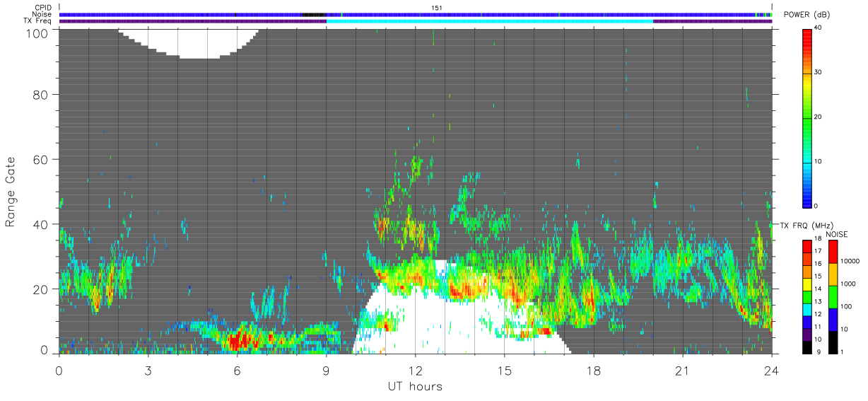Click the 'CPID' label at top left

(43, 8)
